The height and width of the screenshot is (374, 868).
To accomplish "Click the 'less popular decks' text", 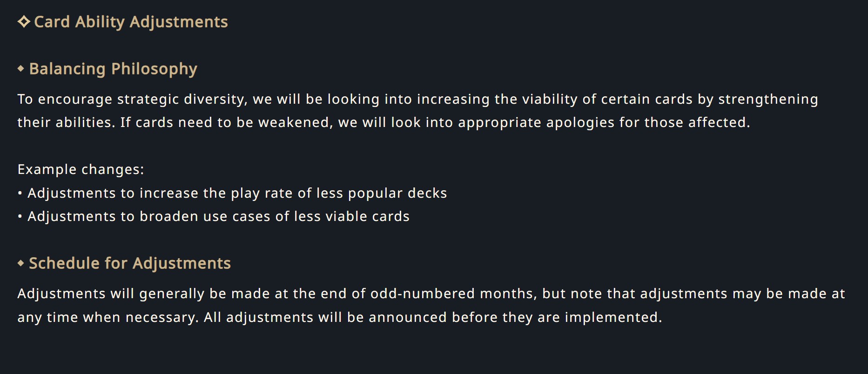I will click(x=382, y=193).
